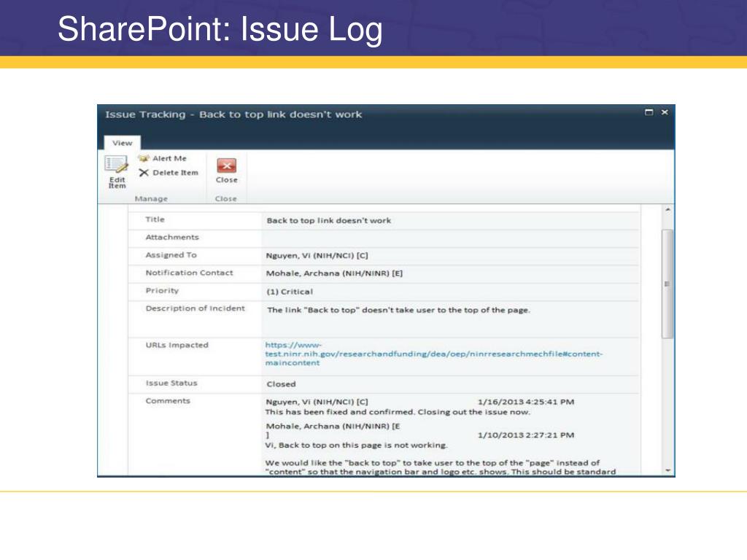This screenshot has height=560, width=747.
Task: Click the 'Attachments' field label
Action: (x=172, y=237)
